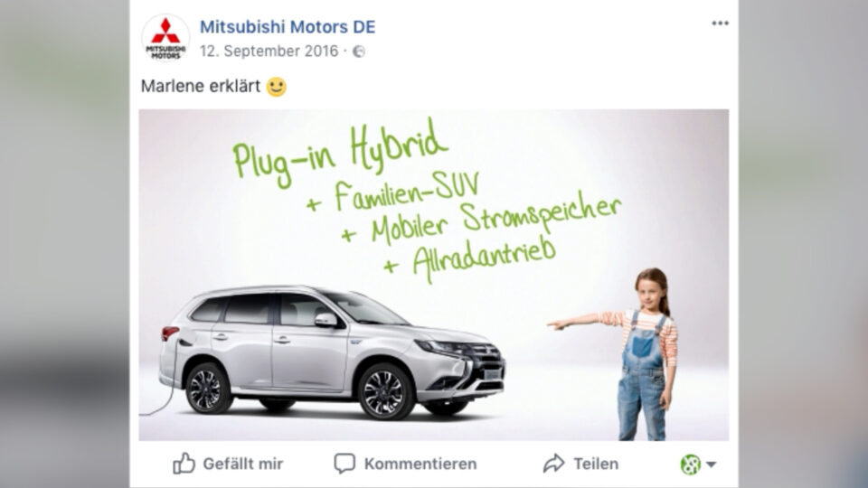Open the 12. September 2016 timestamp link
The height and width of the screenshot is (488, 868).
[269, 52]
